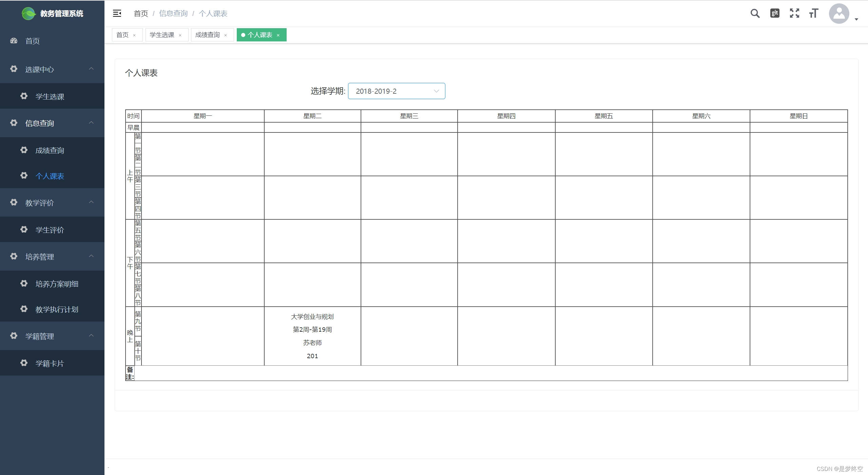Screen dimensions: 868x475
Task: Click gear icon beside 学籍管理
Action: (x=14, y=336)
